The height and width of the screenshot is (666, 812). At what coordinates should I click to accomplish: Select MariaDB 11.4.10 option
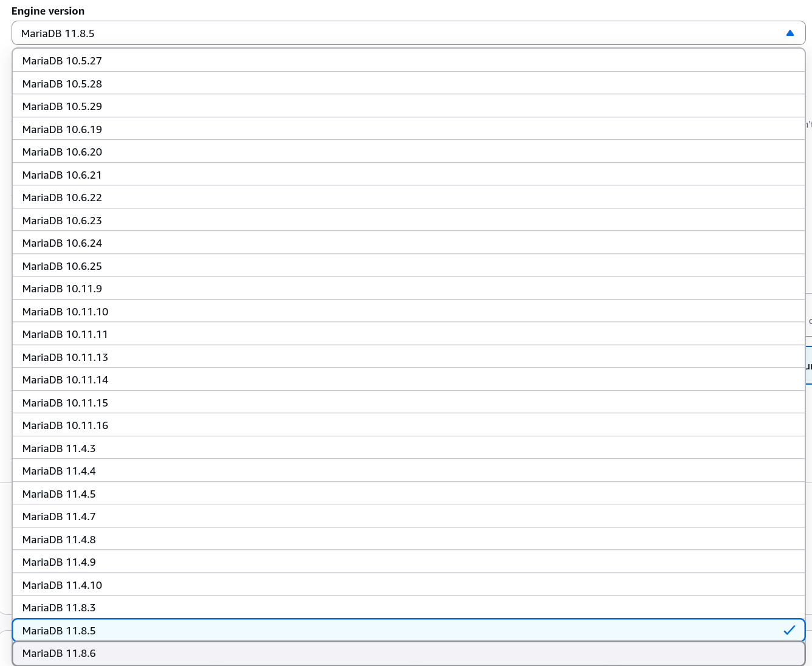pos(62,585)
